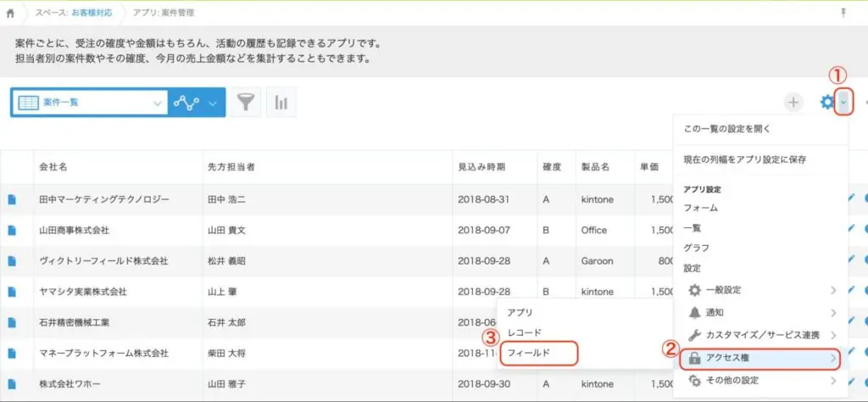
Task: Open the bar chart aggregate icon
Action: pyautogui.click(x=281, y=103)
